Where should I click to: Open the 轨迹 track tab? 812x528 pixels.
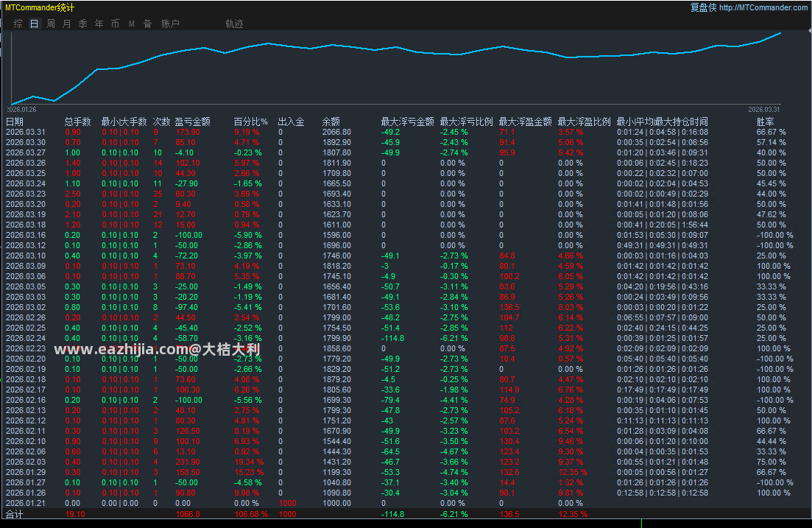pos(235,24)
